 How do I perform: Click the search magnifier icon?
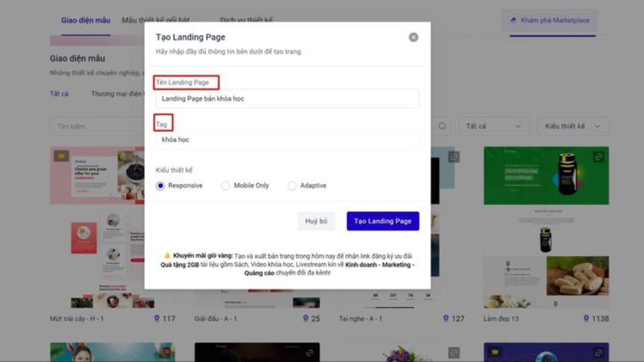(442, 126)
